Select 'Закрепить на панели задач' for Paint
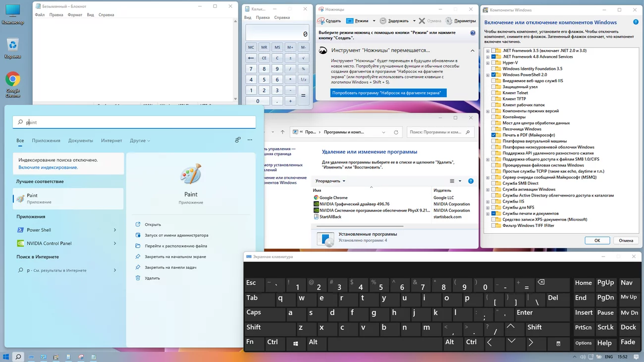 coord(170,267)
